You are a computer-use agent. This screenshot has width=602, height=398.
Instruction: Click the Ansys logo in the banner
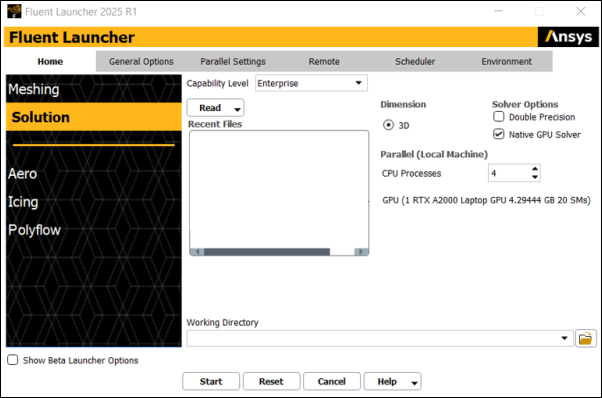point(568,37)
